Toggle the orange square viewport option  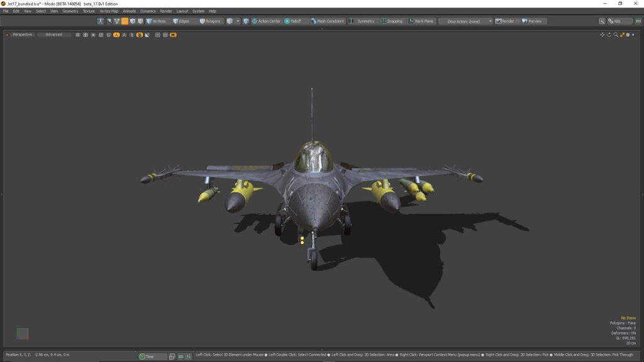pos(140,35)
